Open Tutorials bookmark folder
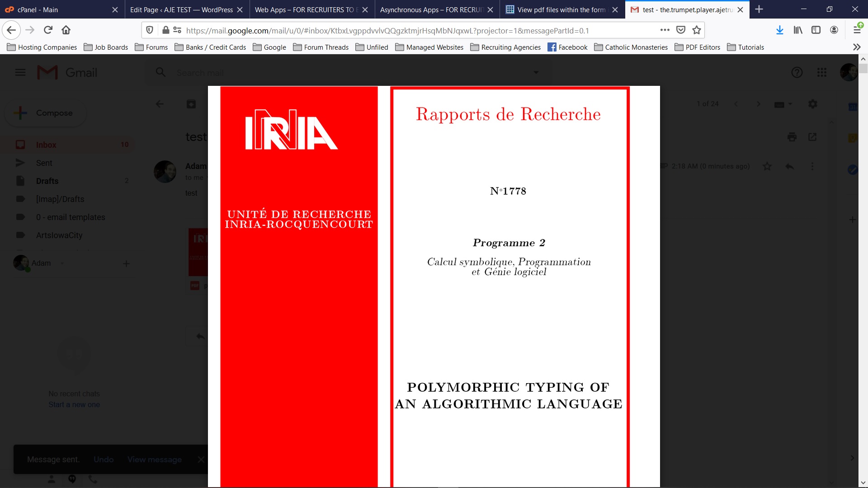 point(745,47)
